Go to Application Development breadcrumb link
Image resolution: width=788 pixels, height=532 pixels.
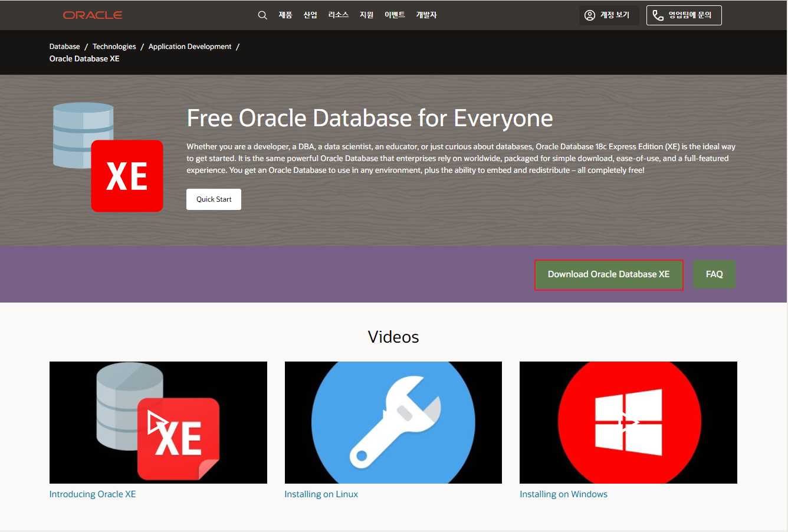pos(190,47)
